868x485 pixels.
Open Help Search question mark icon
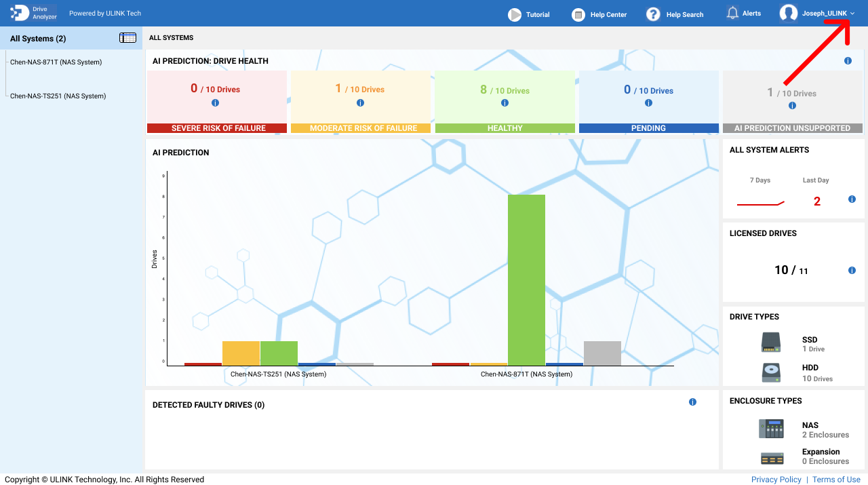click(x=653, y=14)
